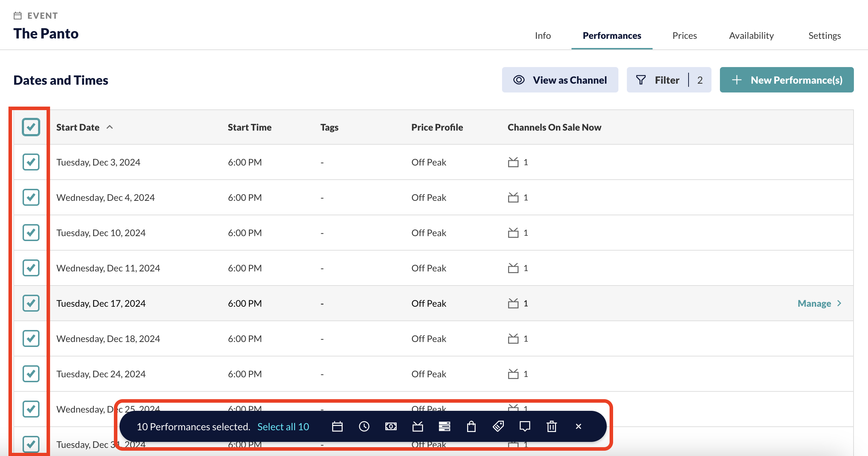
Task: Click the Wednesday, Dec 4, 2024 date text
Action: 105,198
